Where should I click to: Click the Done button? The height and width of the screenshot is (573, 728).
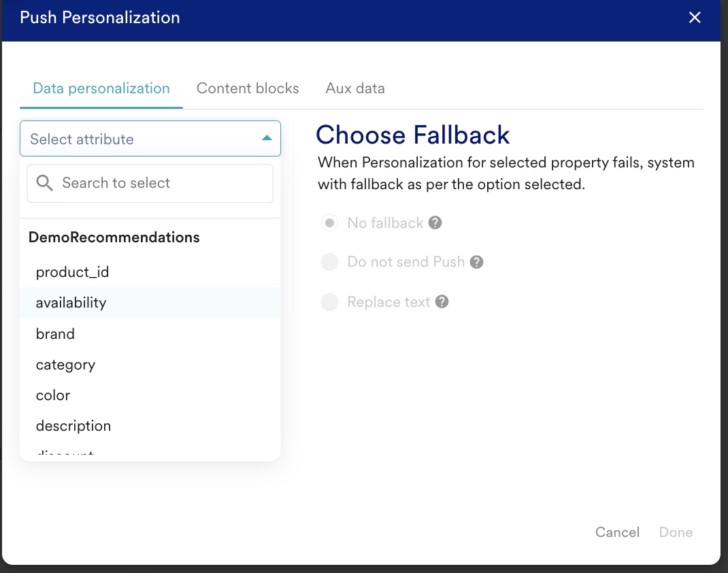click(x=676, y=532)
